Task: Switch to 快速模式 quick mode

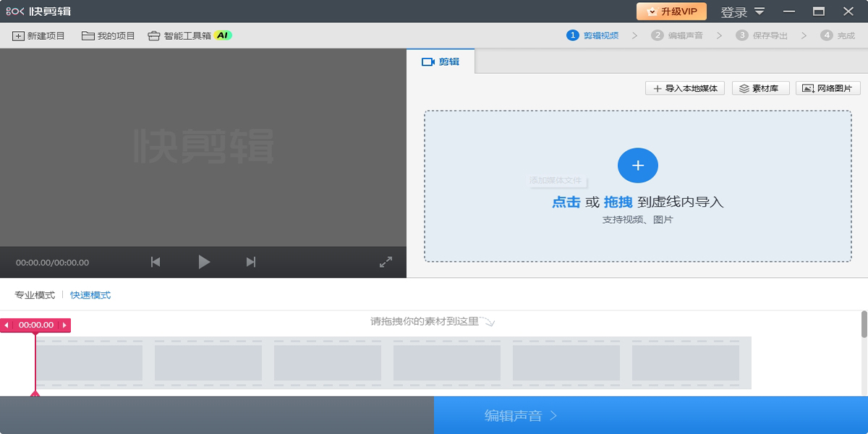Action: tap(90, 295)
